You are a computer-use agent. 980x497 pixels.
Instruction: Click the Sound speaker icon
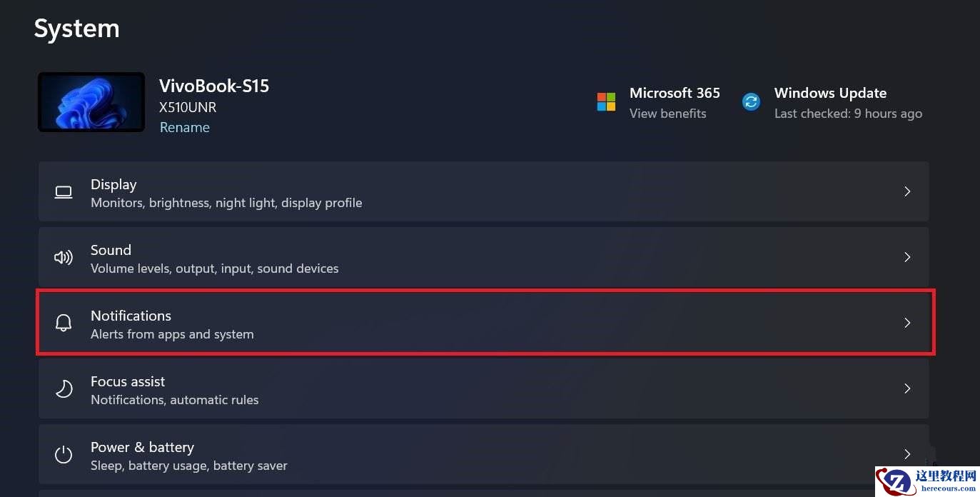[x=63, y=257]
